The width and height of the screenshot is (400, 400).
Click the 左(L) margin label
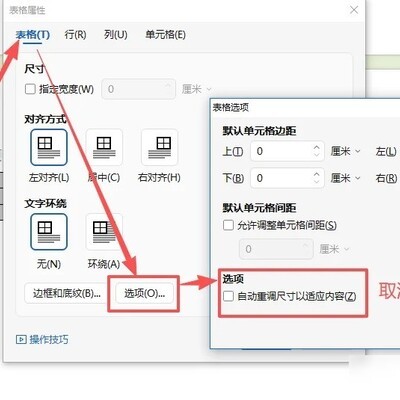point(386,152)
